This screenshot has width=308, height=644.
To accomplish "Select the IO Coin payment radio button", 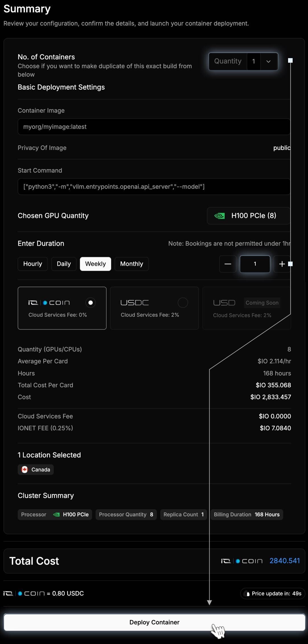I will coord(91,303).
